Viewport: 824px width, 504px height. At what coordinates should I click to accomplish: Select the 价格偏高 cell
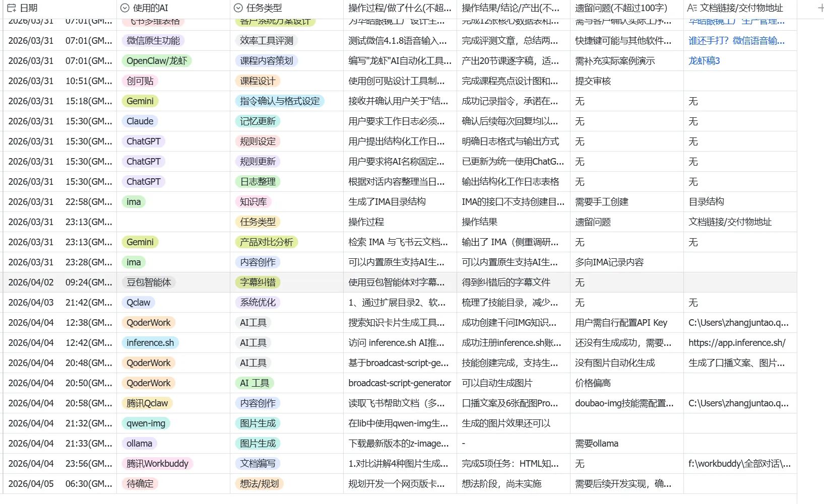click(x=627, y=383)
